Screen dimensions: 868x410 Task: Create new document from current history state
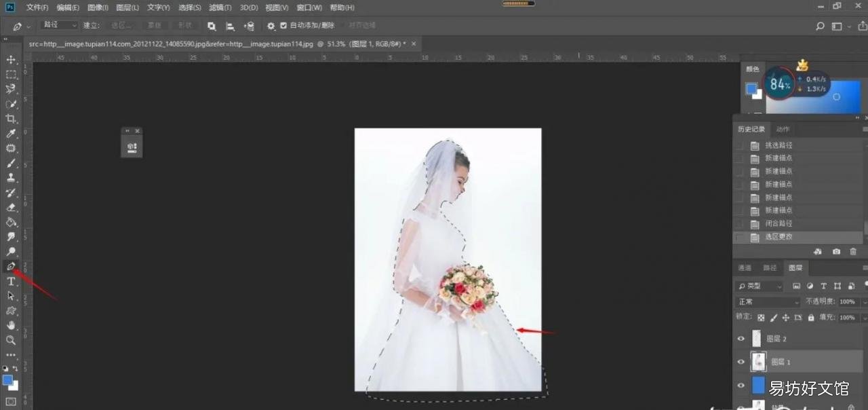tap(818, 252)
